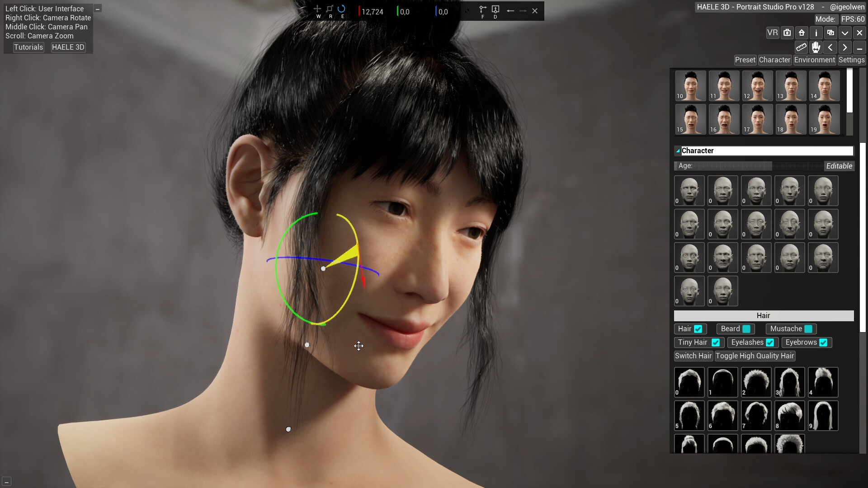This screenshot has height=488, width=868.
Task: Open the info panel via the i icon
Action: pos(816,33)
